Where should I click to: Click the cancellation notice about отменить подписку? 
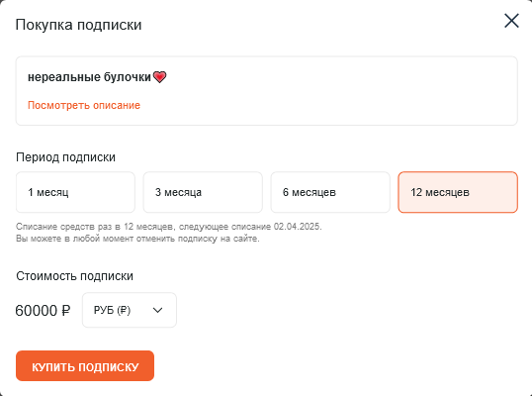click(x=137, y=239)
